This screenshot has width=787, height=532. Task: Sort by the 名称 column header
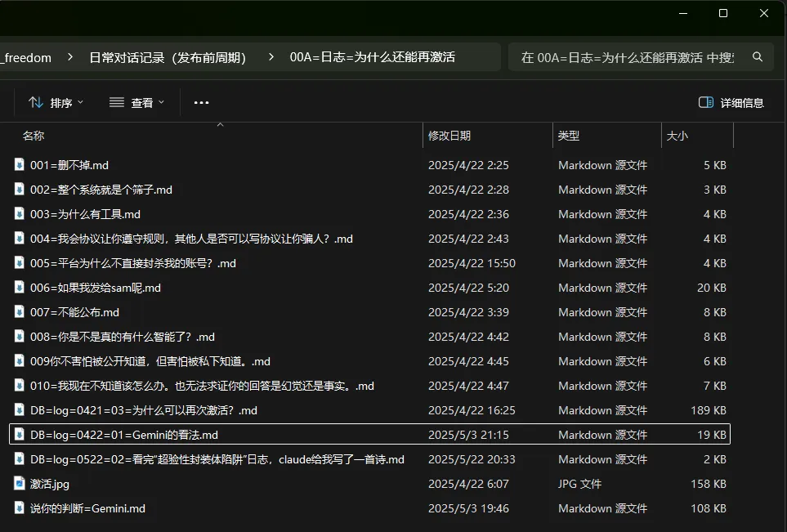[34, 136]
